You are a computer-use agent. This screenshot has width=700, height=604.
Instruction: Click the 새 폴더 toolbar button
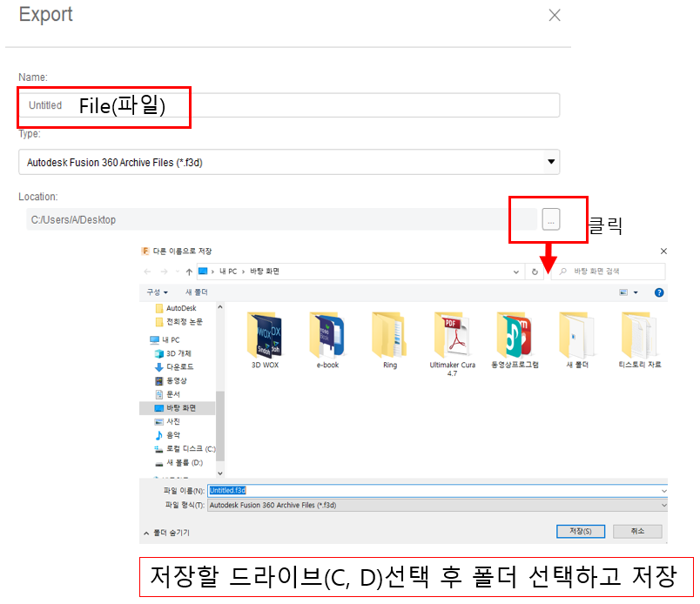(x=197, y=292)
